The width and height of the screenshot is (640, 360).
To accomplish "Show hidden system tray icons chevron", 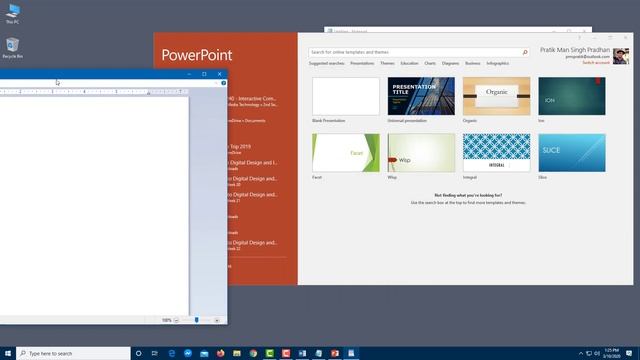I will (581, 353).
